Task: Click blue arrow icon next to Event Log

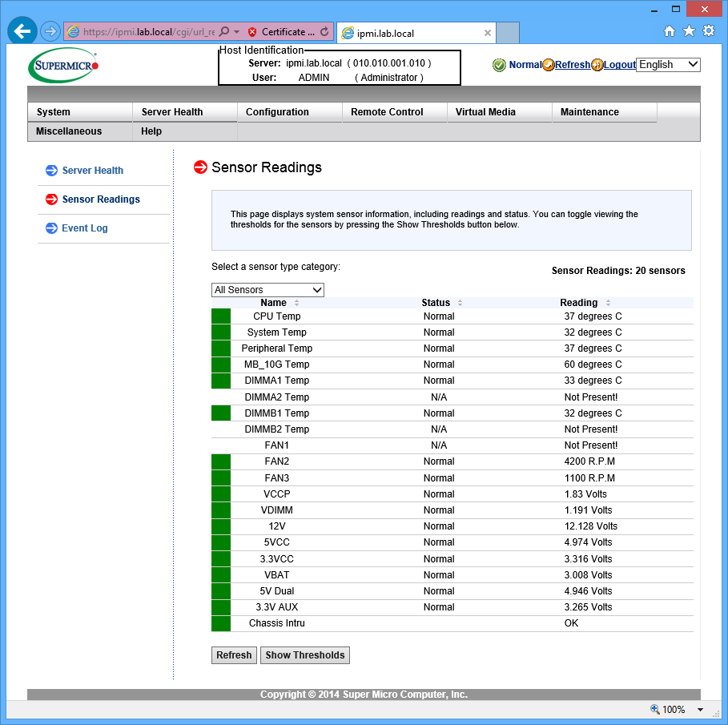Action: [51, 228]
